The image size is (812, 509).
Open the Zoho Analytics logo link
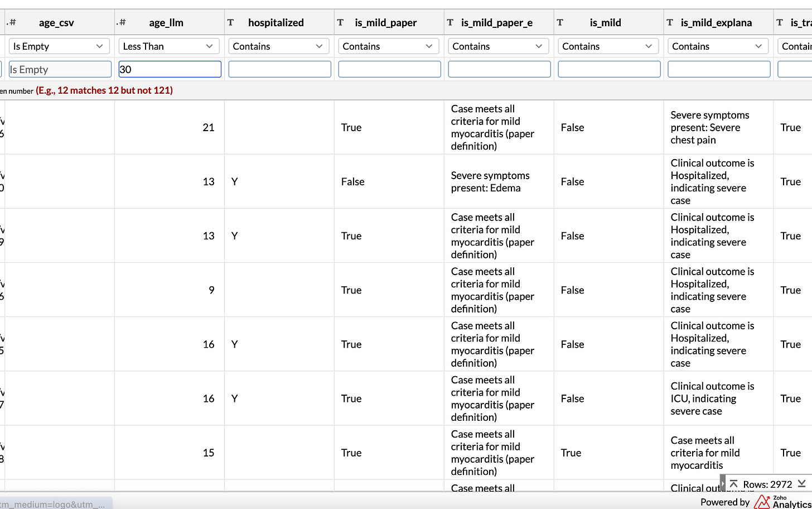(782, 502)
